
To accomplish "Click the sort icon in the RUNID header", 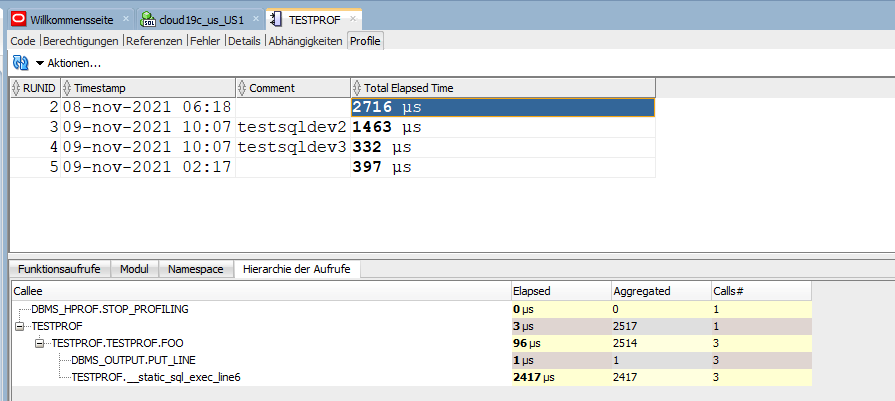I will coord(16,88).
